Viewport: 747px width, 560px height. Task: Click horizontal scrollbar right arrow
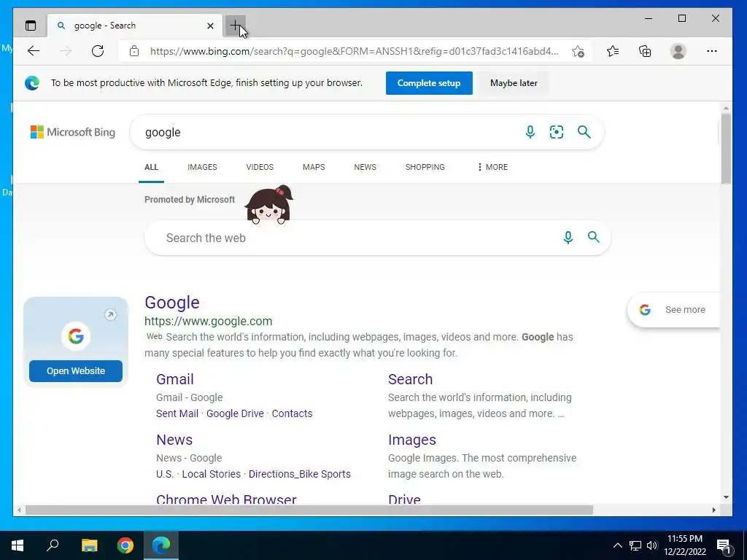pos(713,510)
